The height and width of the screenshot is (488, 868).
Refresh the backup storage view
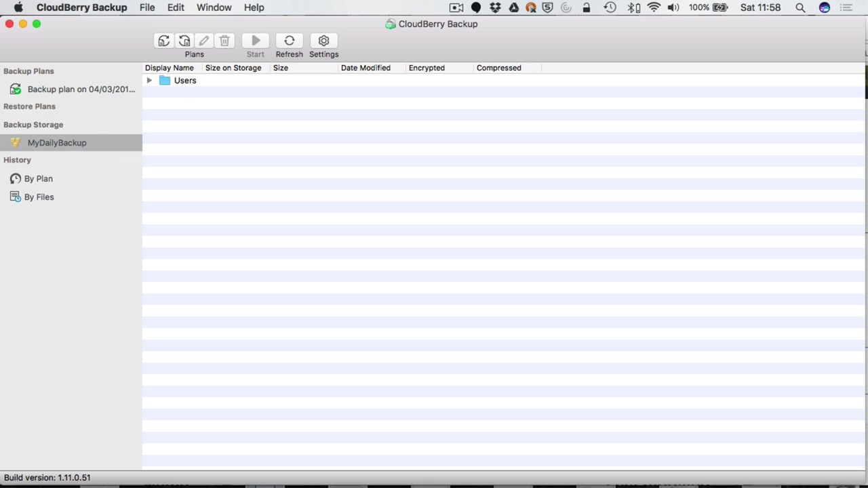click(290, 41)
